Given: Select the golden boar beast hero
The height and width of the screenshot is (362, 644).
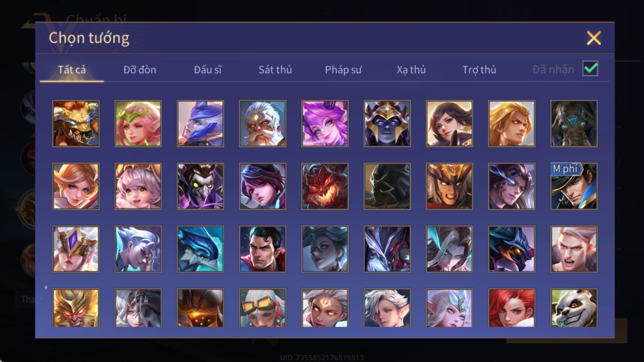Looking at the screenshot, I should click(x=76, y=124).
